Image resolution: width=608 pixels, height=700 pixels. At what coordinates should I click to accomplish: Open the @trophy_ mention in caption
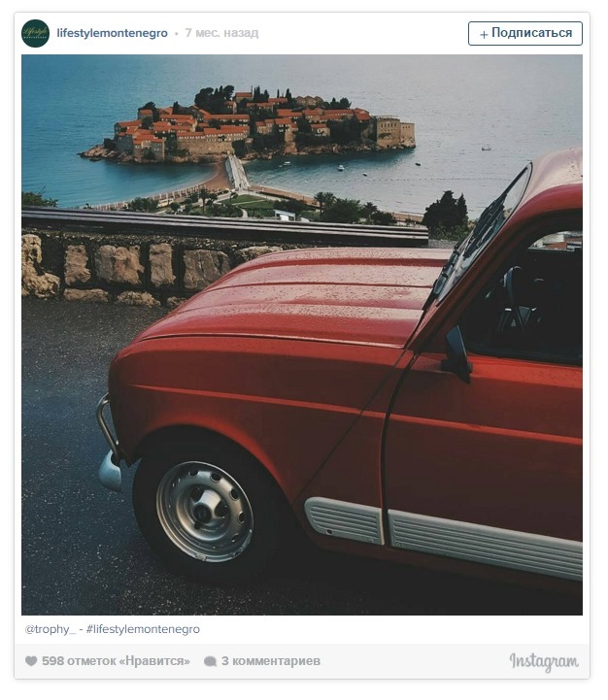51,629
